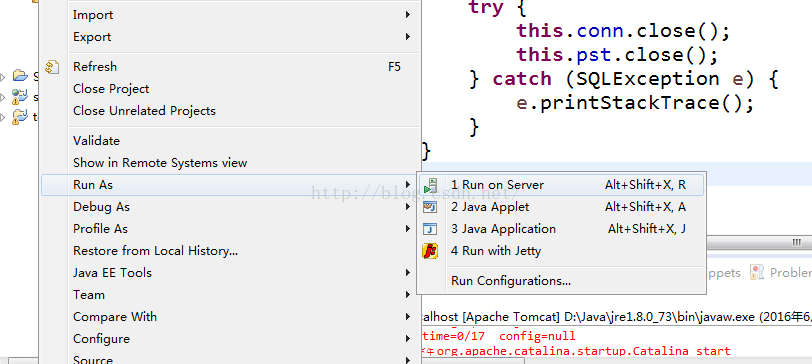Image resolution: width=812 pixels, height=364 pixels.
Task: Click the catch (SQLException e) line
Action: 624,79
